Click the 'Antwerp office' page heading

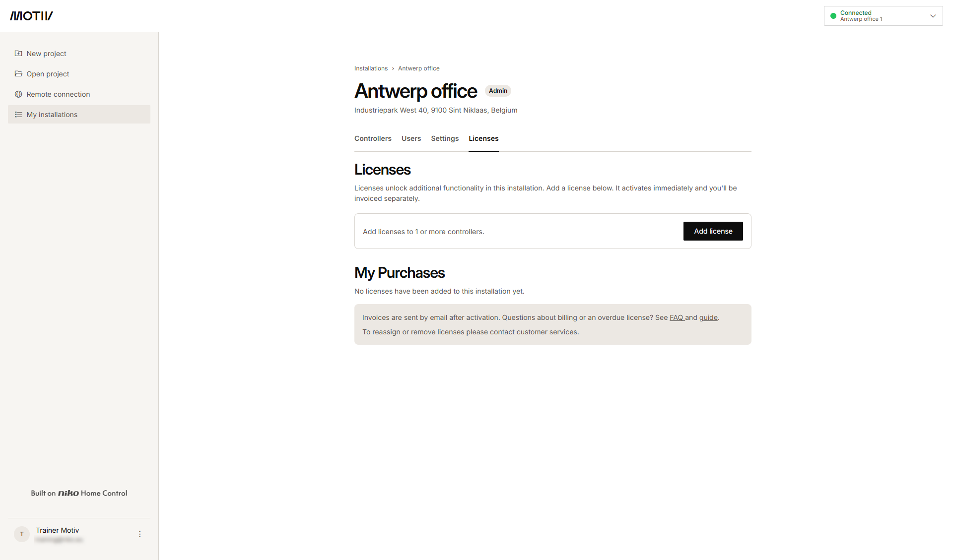pyautogui.click(x=415, y=91)
